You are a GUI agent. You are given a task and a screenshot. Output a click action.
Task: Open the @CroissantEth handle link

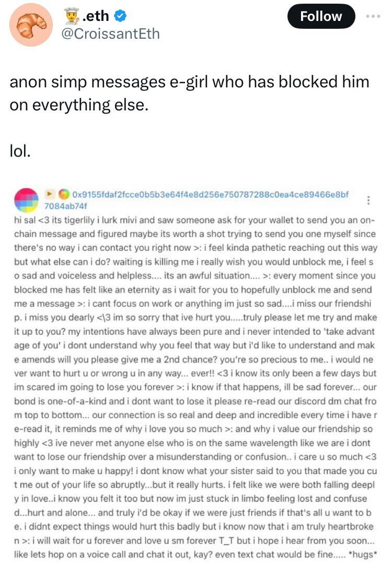coord(110,34)
